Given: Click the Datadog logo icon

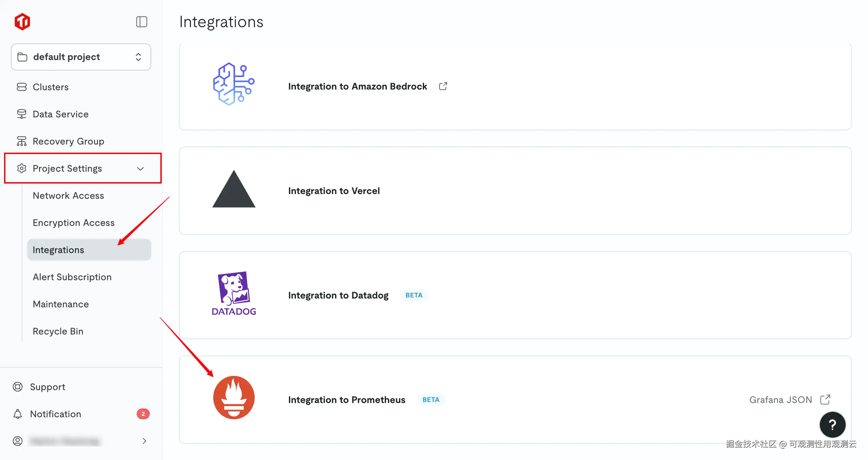Looking at the screenshot, I should (234, 293).
